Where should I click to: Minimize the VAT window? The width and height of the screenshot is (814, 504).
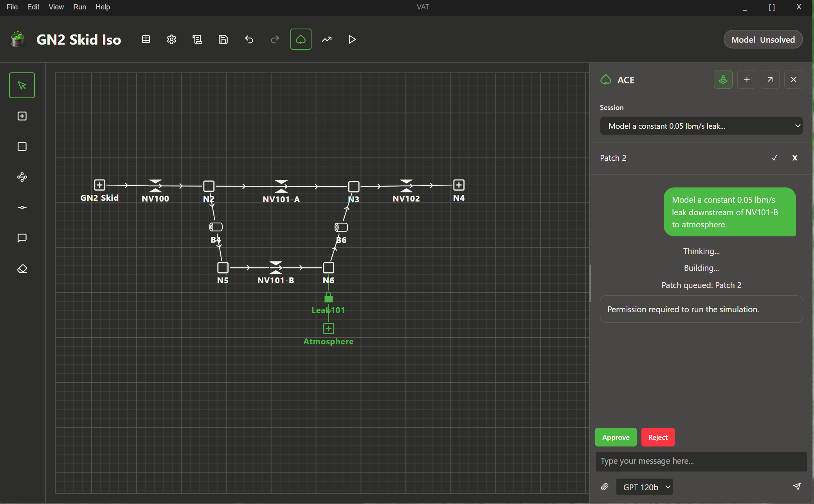[x=745, y=7]
